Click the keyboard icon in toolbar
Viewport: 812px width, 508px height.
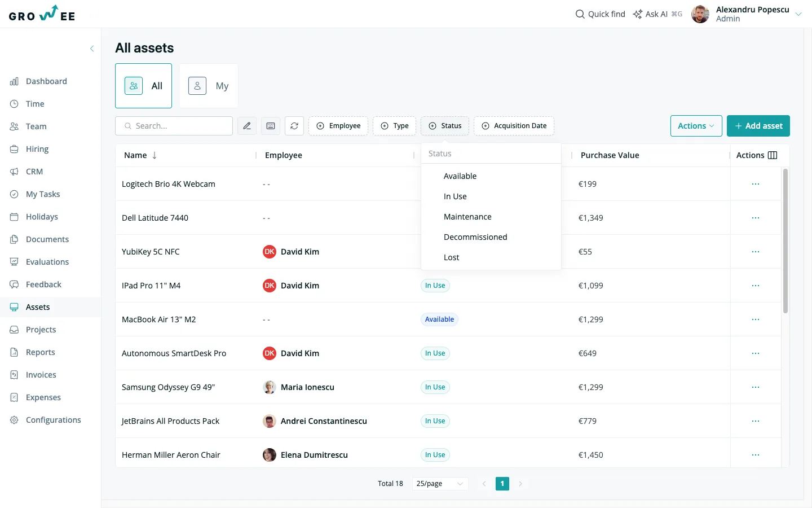(271, 126)
